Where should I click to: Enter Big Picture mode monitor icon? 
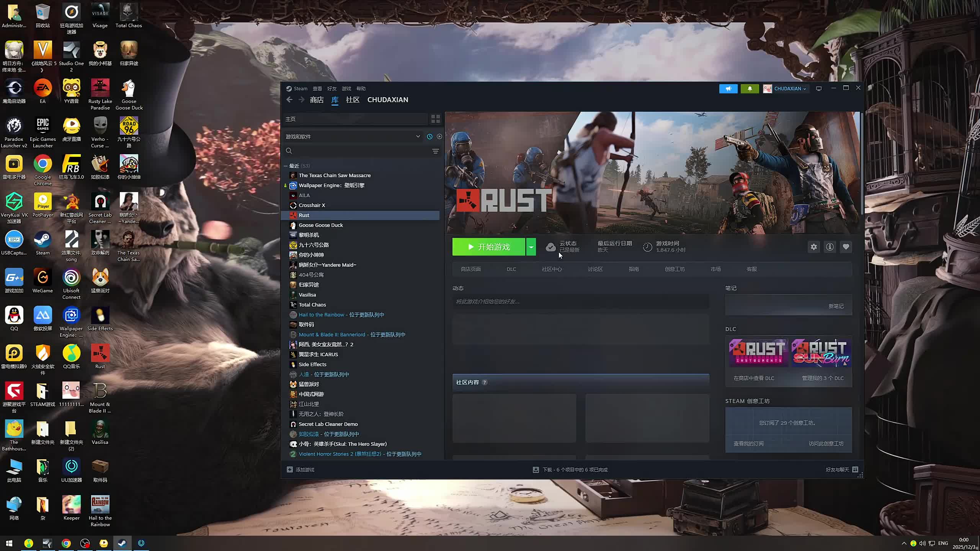coord(819,88)
